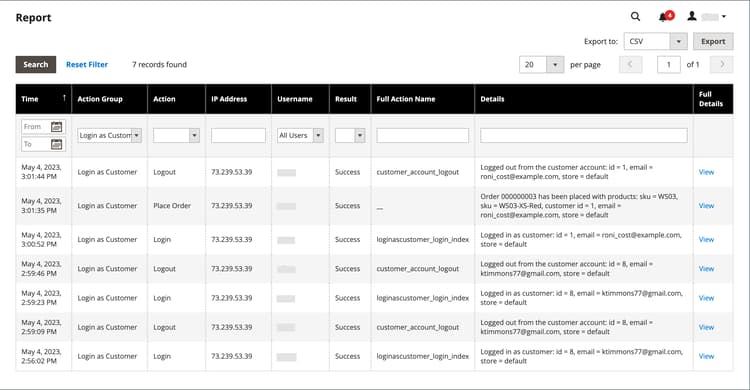Click the Export button
The image size is (750, 390).
[713, 42]
